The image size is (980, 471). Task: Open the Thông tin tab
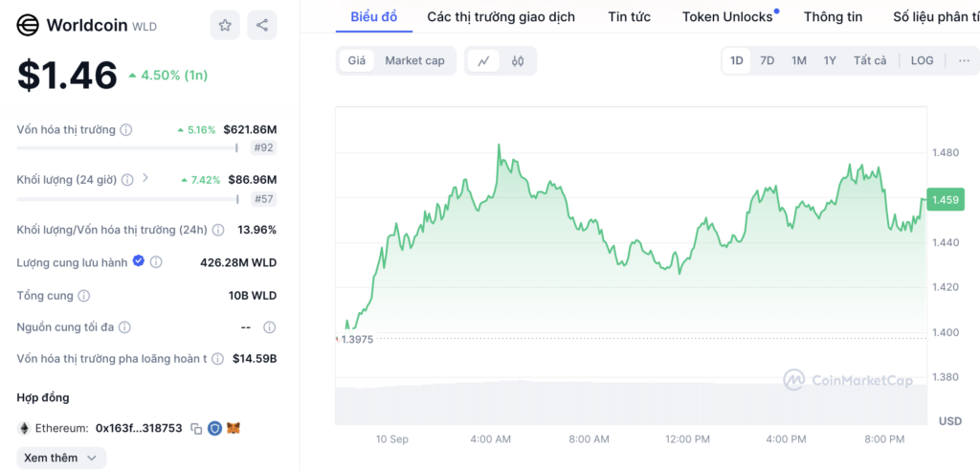(x=834, y=17)
